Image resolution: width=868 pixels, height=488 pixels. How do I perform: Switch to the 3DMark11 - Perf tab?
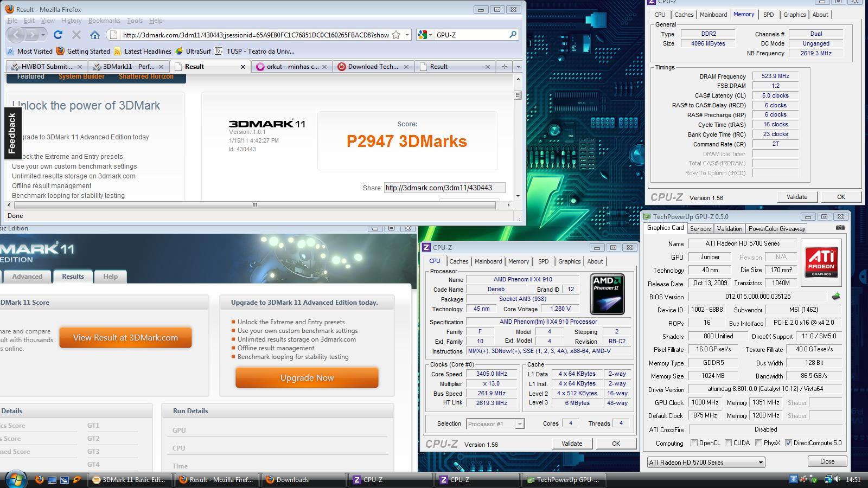point(129,67)
